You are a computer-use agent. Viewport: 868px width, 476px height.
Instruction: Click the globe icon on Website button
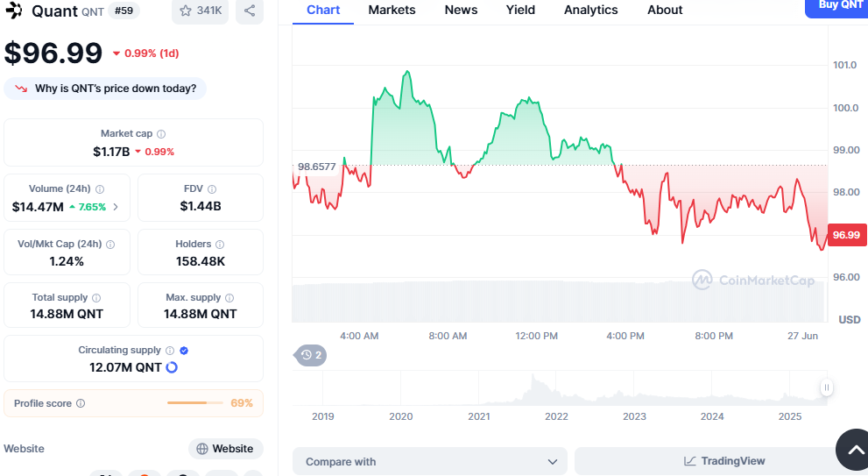(x=202, y=449)
